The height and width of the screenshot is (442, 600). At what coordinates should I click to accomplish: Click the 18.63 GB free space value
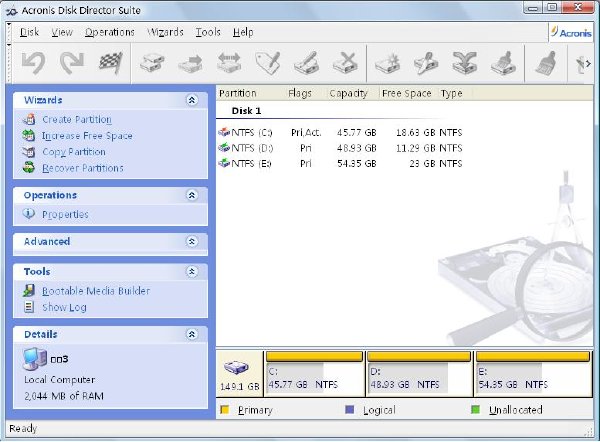click(x=416, y=132)
